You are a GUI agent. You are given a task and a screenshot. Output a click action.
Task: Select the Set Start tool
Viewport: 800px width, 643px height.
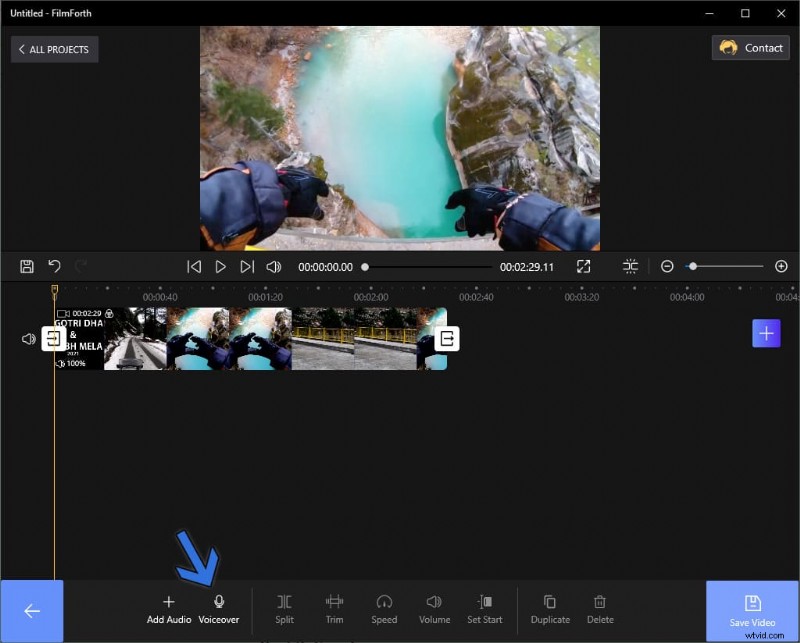(485, 601)
